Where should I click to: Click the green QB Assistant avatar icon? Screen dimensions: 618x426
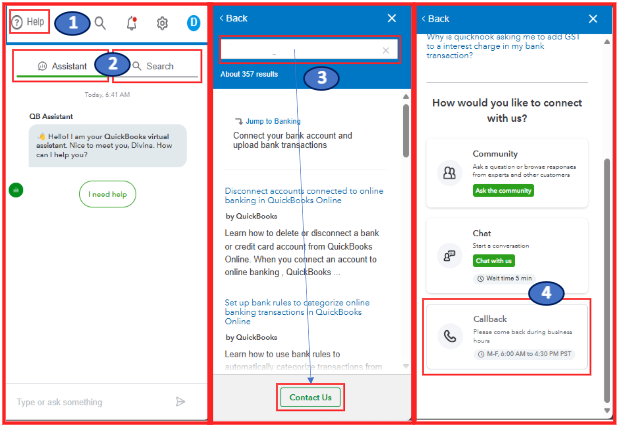coord(16,190)
